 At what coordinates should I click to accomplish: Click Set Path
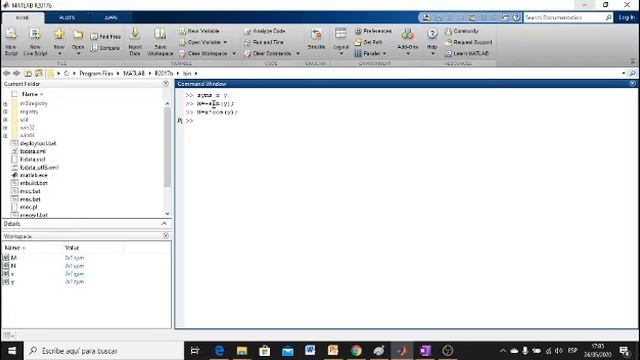(x=369, y=42)
